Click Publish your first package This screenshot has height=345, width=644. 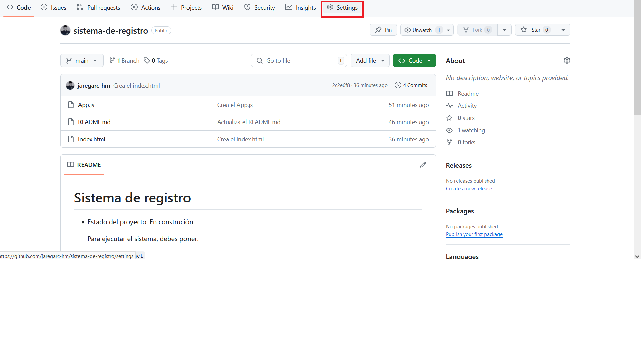tap(474, 234)
